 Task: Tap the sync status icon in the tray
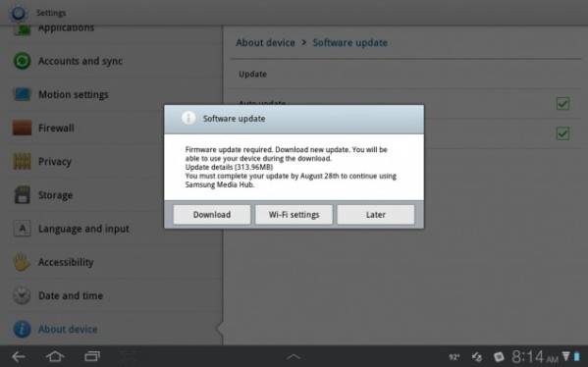(477, 357)
